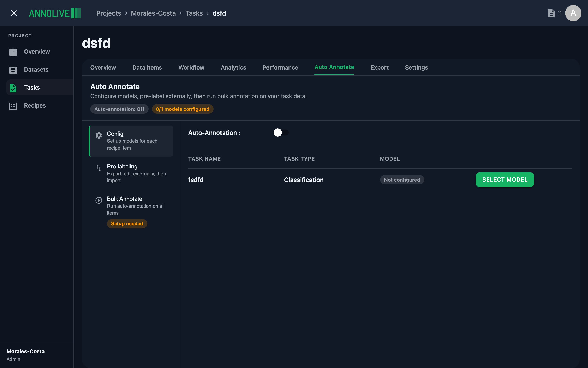Click the ANNOLIVE logo

pyautogui.click(x=55, y=13)
